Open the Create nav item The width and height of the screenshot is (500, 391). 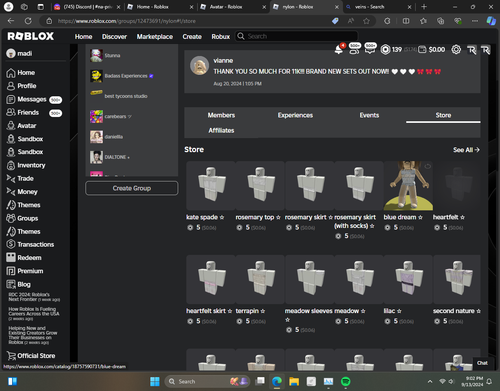point(192,37)
